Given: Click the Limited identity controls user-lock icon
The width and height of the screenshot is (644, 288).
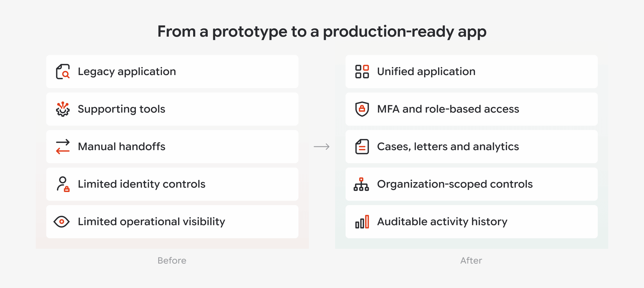Looking at the screenshot, I should (63, 184).
